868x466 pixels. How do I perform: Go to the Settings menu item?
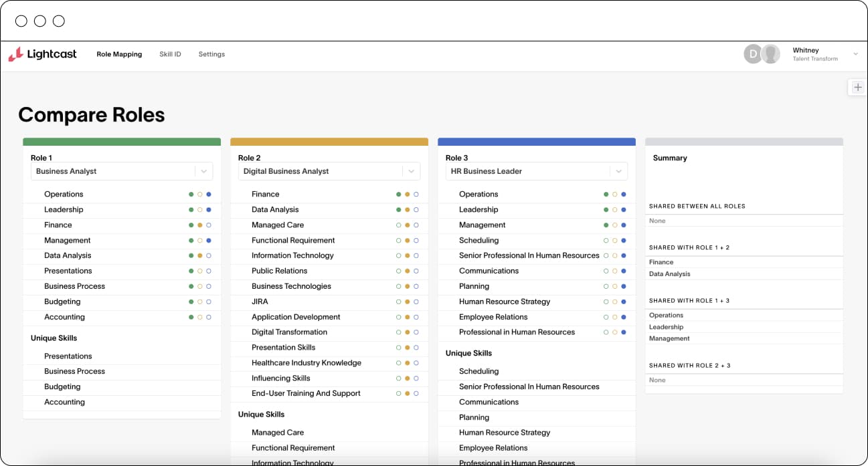pyautogui.click(x=211, y=54)
